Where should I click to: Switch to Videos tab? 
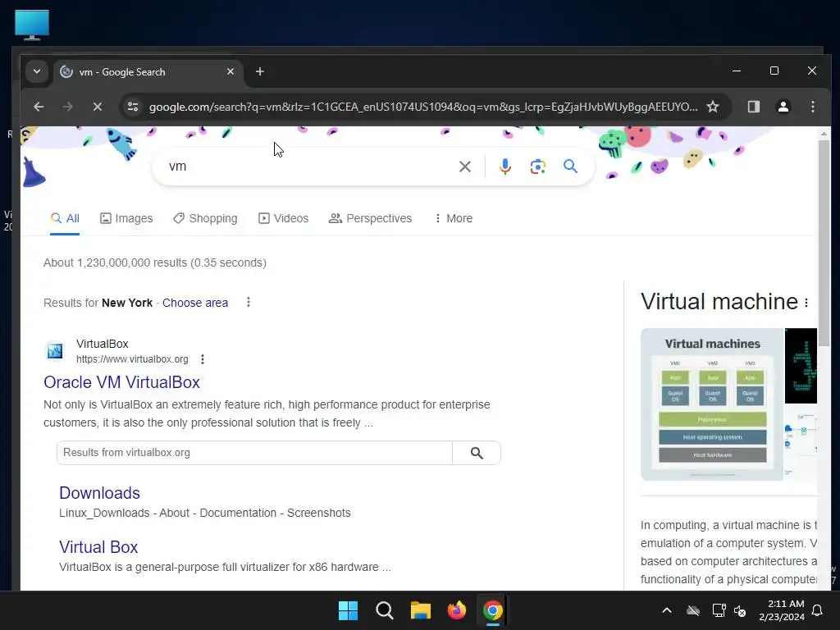(x=283, y=218)
